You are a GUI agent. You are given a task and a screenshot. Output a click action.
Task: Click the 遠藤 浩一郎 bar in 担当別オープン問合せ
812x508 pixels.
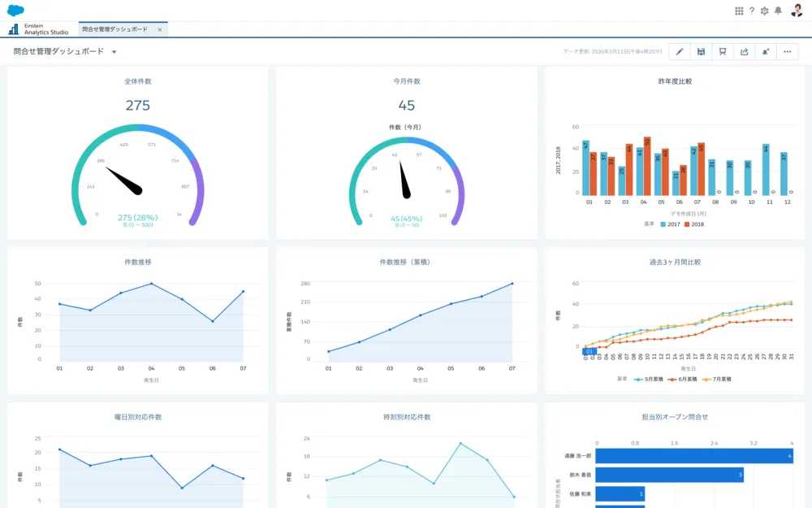pos(694,456)
